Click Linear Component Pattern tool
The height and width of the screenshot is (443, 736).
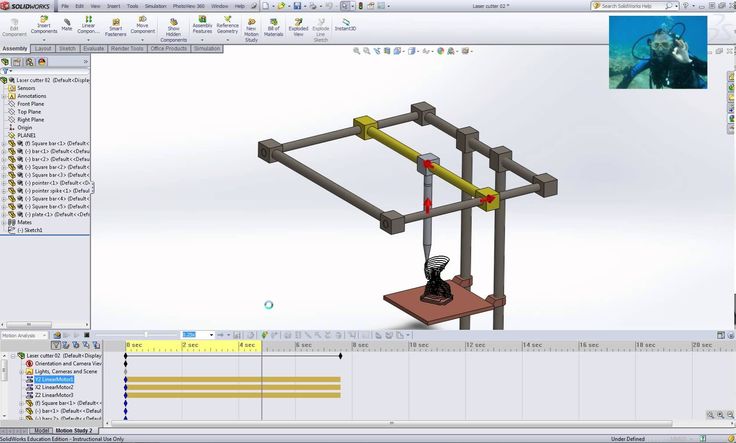coord(88,25)
